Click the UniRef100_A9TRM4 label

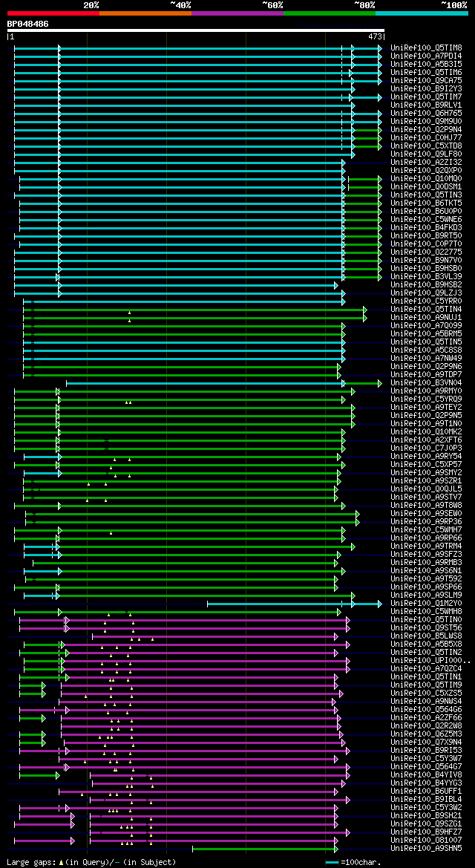coord(426,546)
